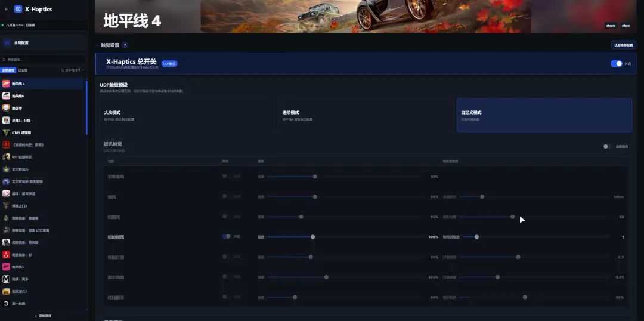Viewport: 644px width, 321px height.
Task: Click the 全局配置 global config icon
Action: point(7,43)
